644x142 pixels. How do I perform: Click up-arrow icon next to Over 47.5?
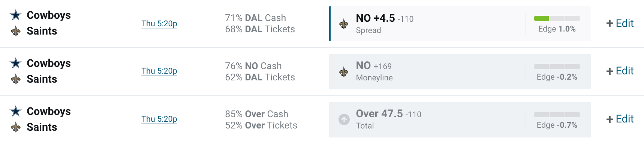[344, 119]
